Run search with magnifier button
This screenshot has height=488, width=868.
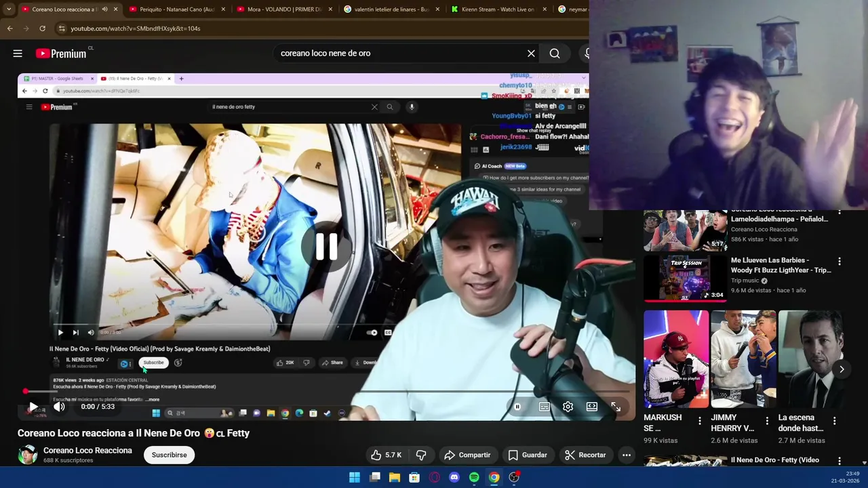[555, 54]
